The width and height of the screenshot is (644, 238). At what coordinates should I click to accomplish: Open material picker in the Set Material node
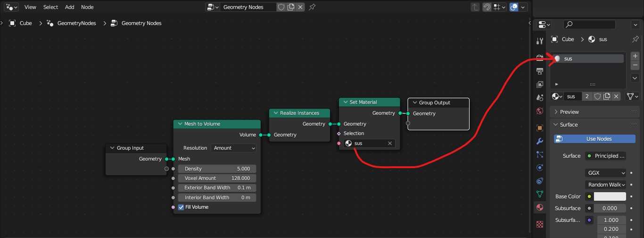[349, 143]
